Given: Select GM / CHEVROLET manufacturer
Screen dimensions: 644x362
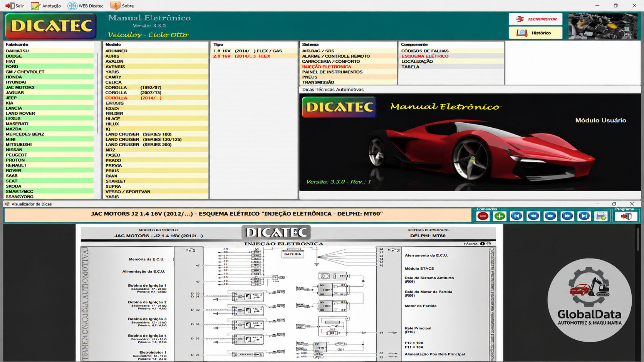Looking at the screenshot, I should 49,72.
